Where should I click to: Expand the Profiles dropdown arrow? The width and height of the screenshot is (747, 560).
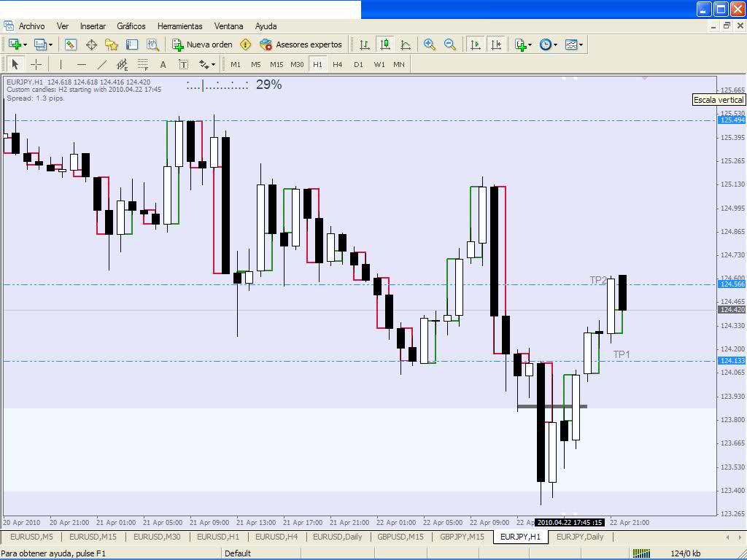(51, 45)
